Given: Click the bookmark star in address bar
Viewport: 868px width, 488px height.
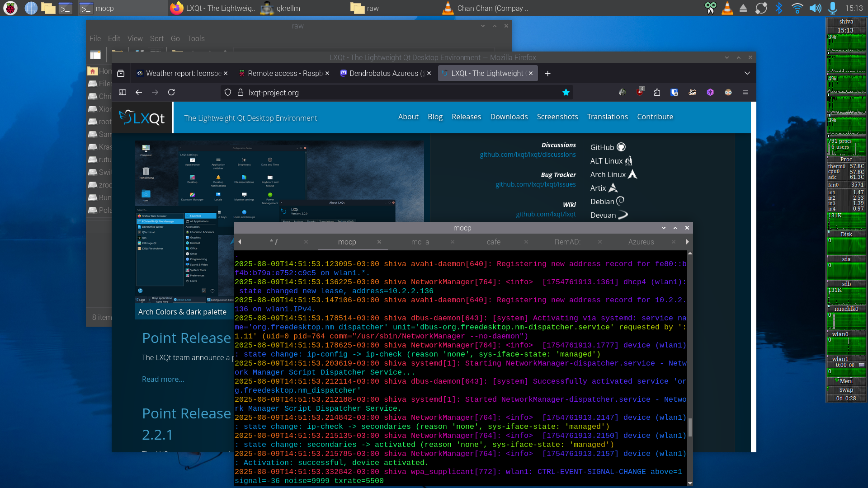Looking at the screenshot, I should tap(566, 92).
